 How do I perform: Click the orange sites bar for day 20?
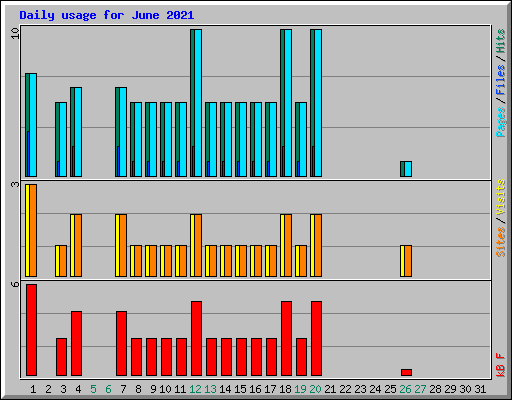pyautogui.click(x=318, y=246)
